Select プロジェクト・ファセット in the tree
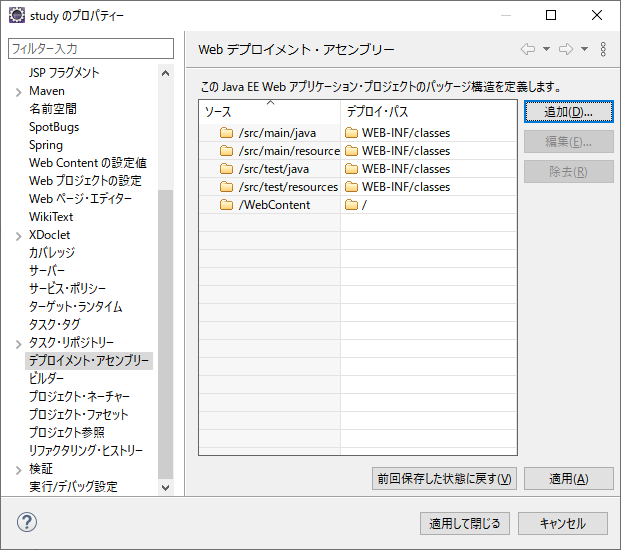Viewport: 621px width, 550px height. [x=78, y=414]
